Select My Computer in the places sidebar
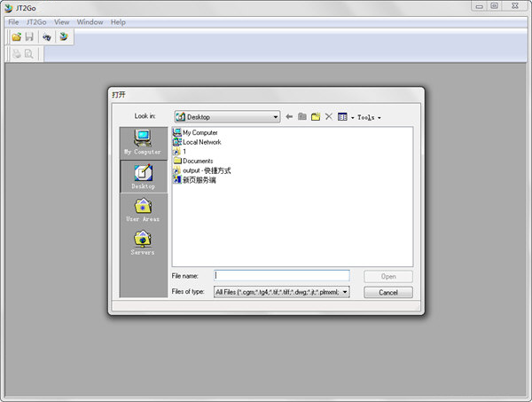Screen dimensions: 532x402 tap(142, 142)
